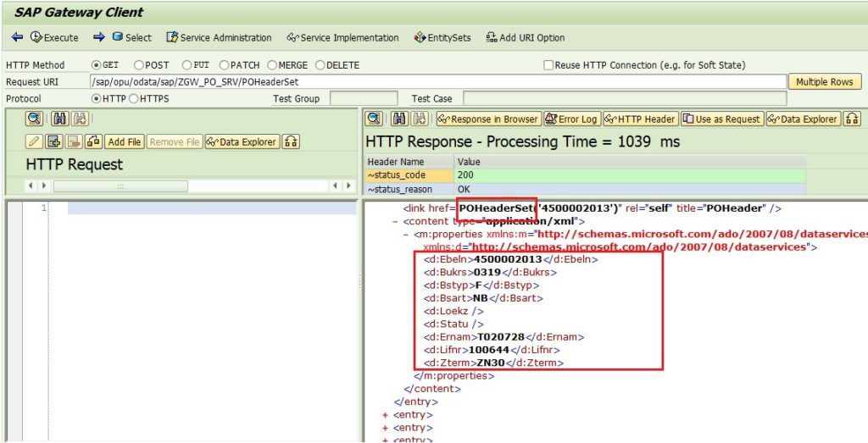The width and height of the screenshot is (868, 443).
Task: Open Service Administration
Action: coord(220,37)
